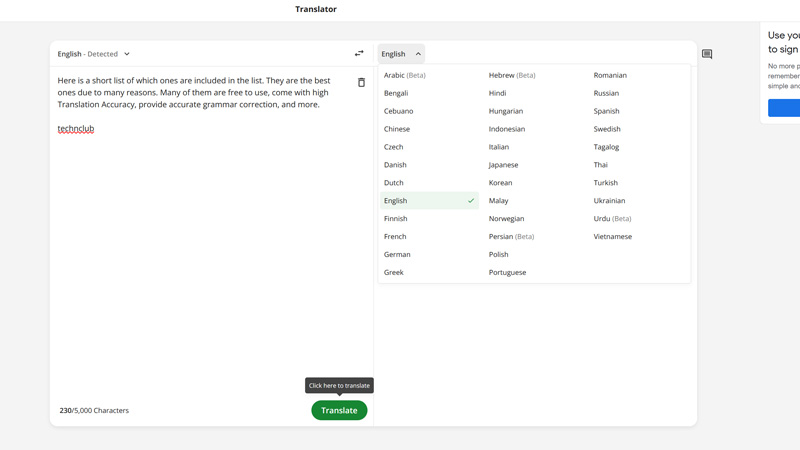
Task: Click the Translator page heading
Action: (x=316, y=9)
